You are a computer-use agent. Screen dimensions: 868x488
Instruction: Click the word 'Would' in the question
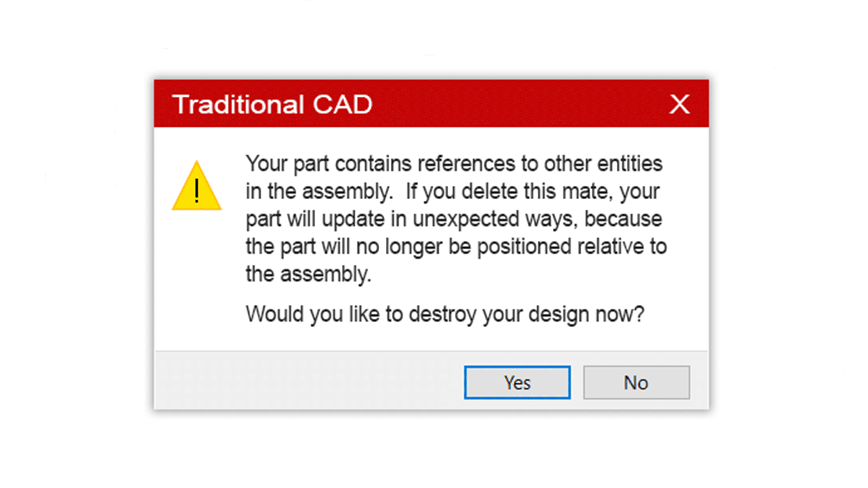coord(275,314)
